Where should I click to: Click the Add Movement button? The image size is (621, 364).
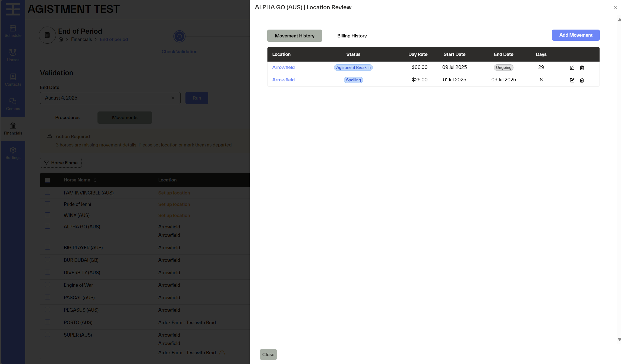pos(576,35)
